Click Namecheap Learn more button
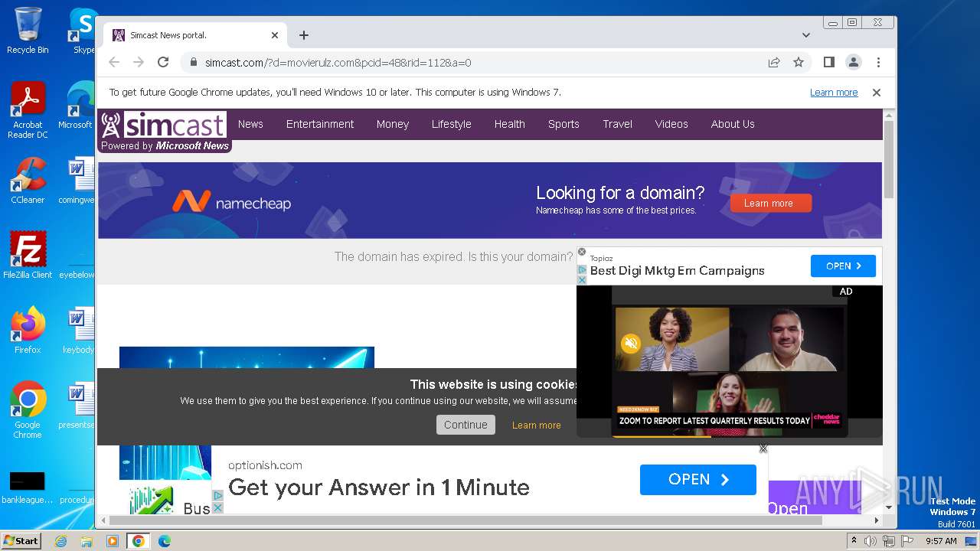 tap(770, 203)
